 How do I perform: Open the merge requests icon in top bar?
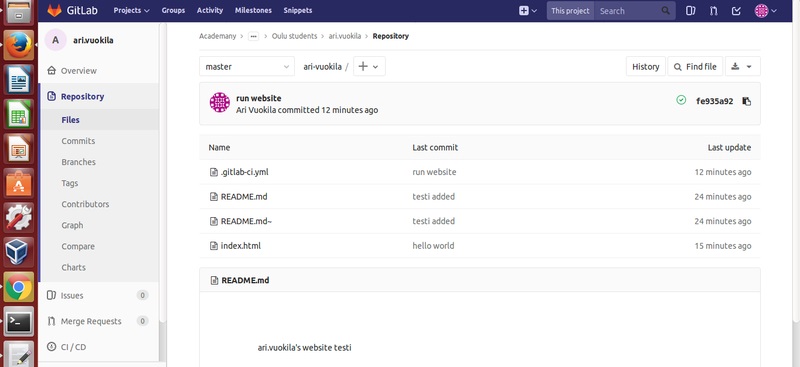(x=713, y=11)
